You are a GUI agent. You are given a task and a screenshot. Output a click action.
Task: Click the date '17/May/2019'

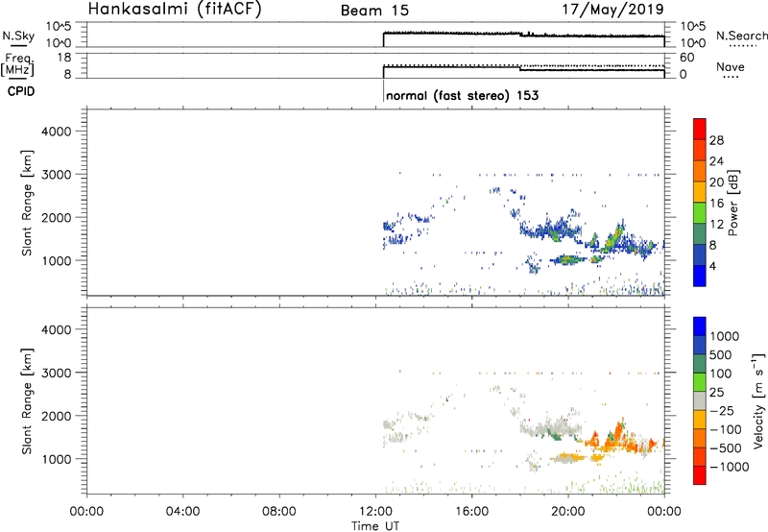click(x=612, y=9)
